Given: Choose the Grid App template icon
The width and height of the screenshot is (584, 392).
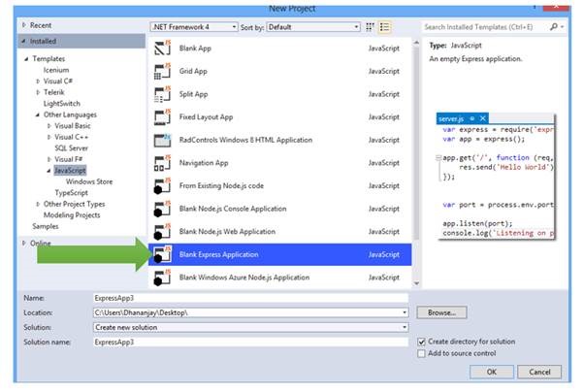Looking at the screenshot, I should (162, 71).
